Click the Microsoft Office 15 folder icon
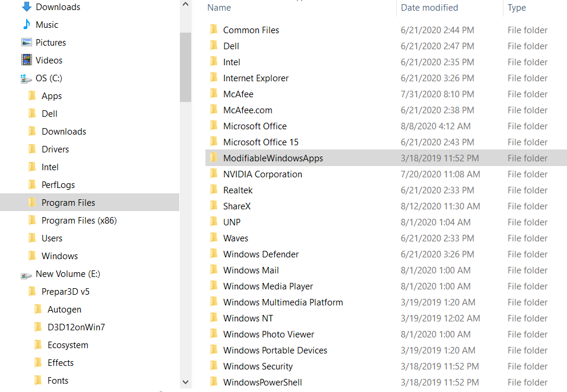 pyautogui.click(x=214, y=141)
